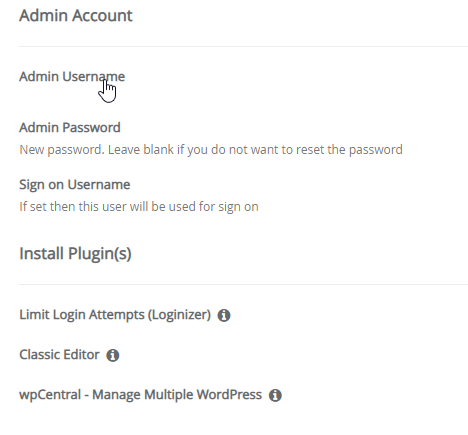Select the Classic Editor plugin label
Viewport: 468px width, 435px height.
click(59, 355)
